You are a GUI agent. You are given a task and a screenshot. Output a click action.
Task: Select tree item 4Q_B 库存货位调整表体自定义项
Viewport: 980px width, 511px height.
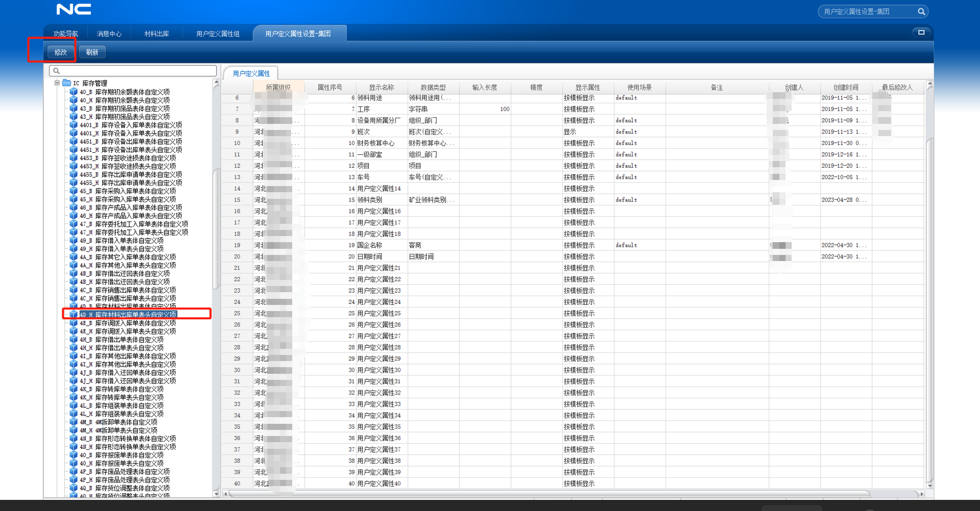pos(124,488)
